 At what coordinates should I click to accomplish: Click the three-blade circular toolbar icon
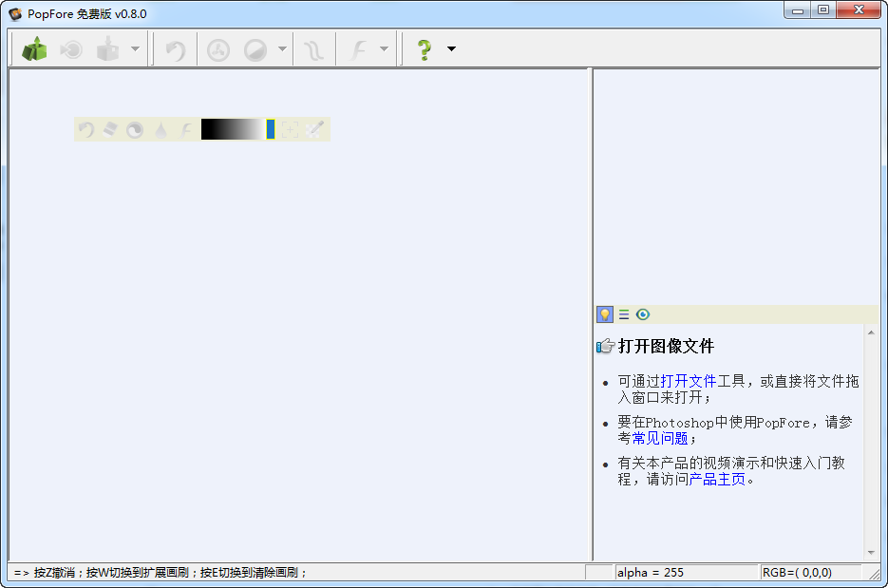218,50
